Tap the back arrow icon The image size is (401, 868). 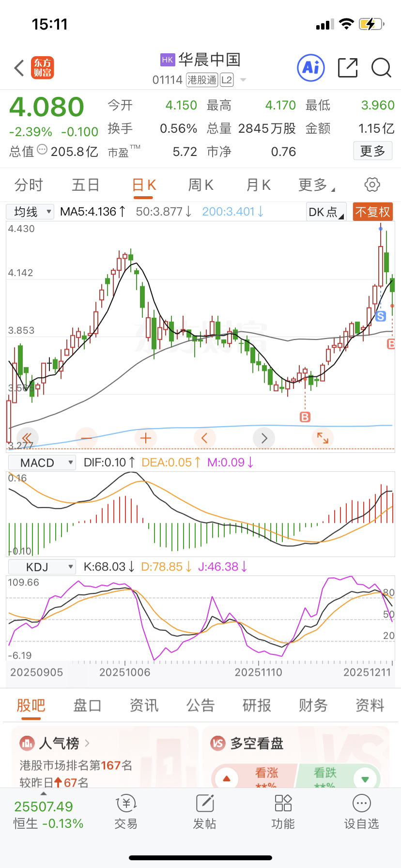[19, 68]
